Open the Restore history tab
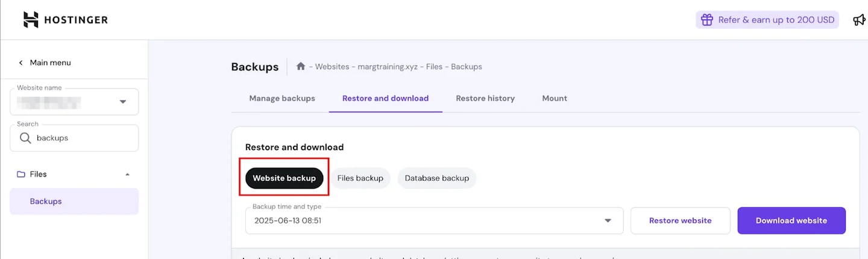The image size is (868, 259). tap(485, 98)
